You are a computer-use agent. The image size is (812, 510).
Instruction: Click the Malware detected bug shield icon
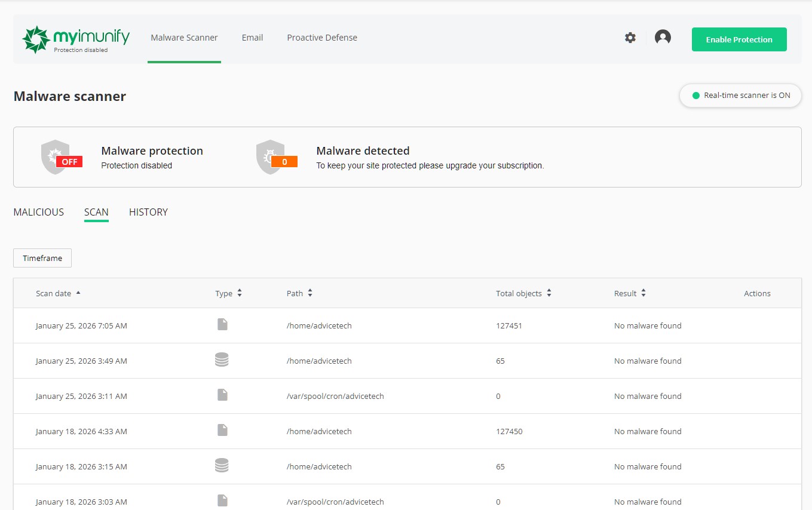click(272, 157)
